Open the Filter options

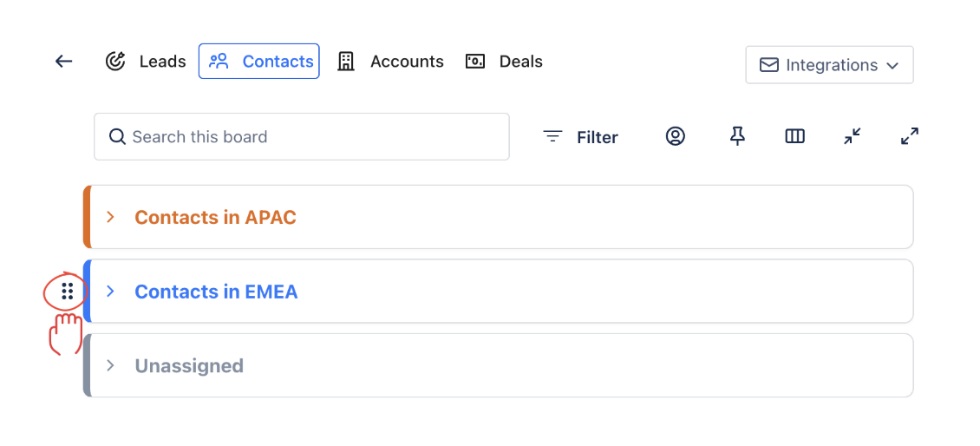[x=580, y=137]
